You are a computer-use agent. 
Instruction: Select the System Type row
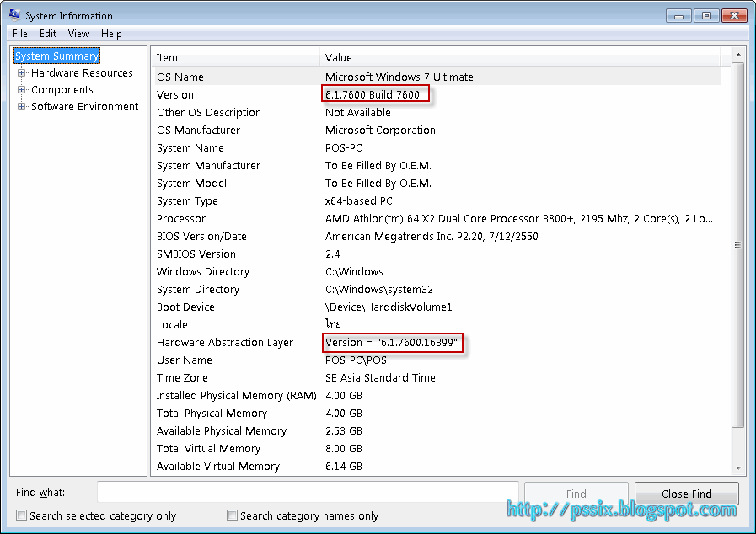(437, 201)
